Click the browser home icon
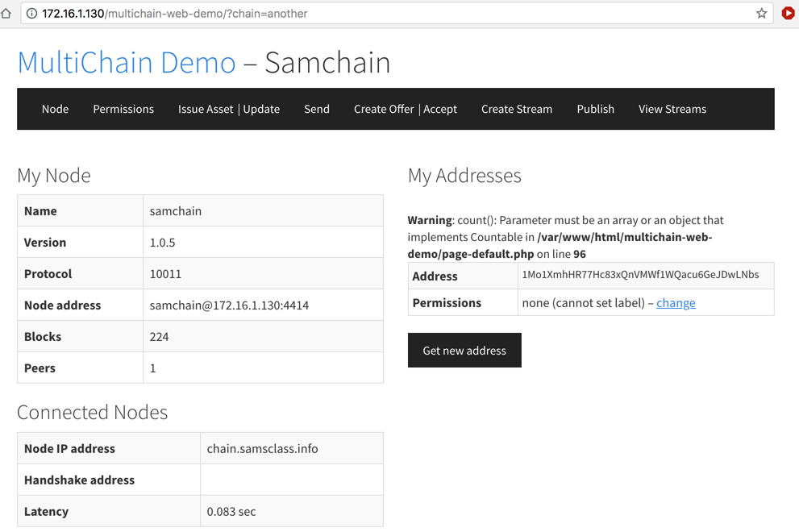This screenshot has width=799, height=532. point(6,13)
